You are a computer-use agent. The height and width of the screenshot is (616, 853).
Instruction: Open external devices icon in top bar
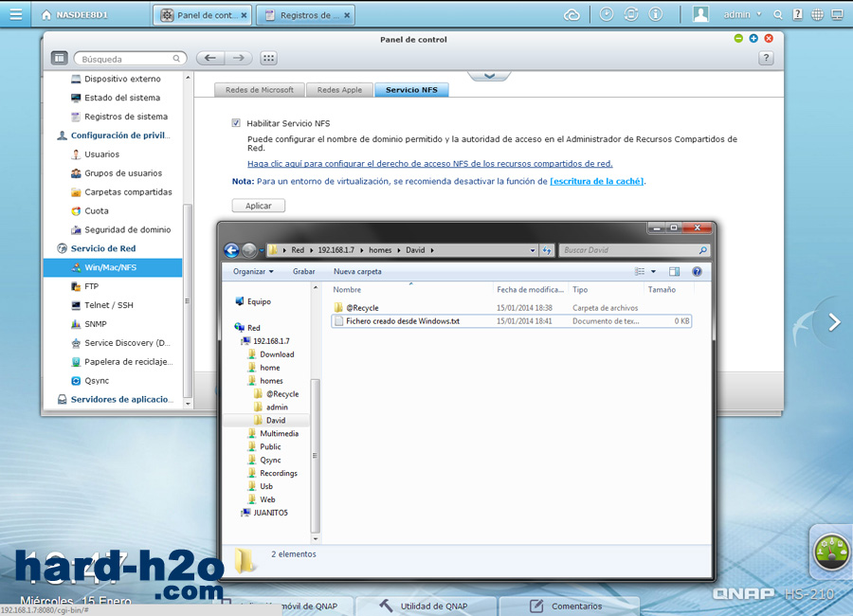631,14
